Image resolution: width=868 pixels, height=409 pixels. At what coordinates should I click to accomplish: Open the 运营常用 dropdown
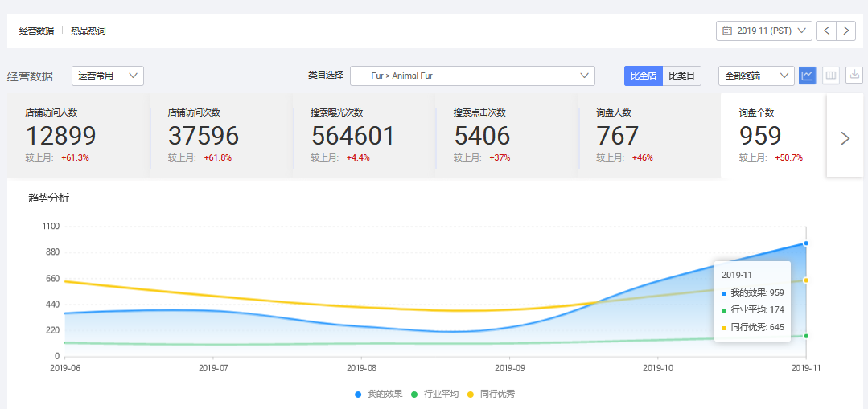tap(108, 76)
